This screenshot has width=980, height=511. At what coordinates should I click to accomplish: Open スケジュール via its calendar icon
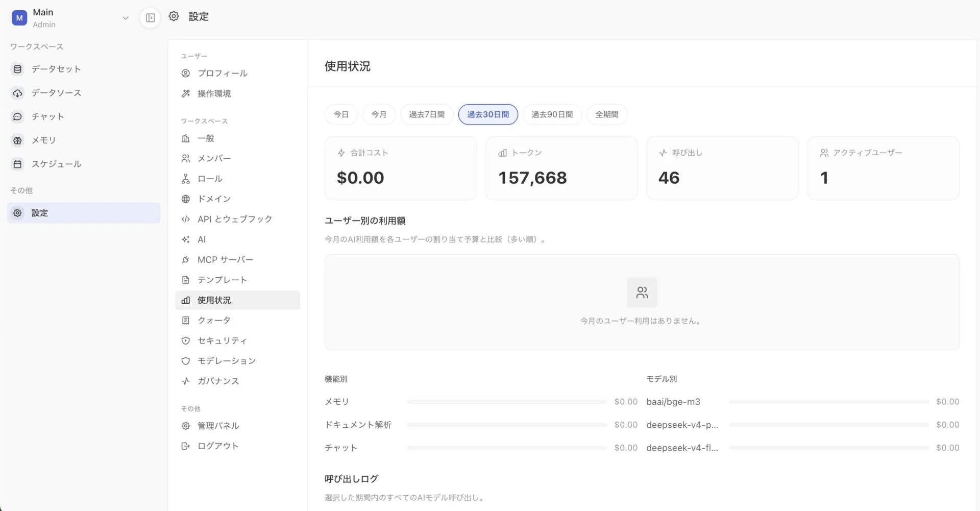pos(17,164)
